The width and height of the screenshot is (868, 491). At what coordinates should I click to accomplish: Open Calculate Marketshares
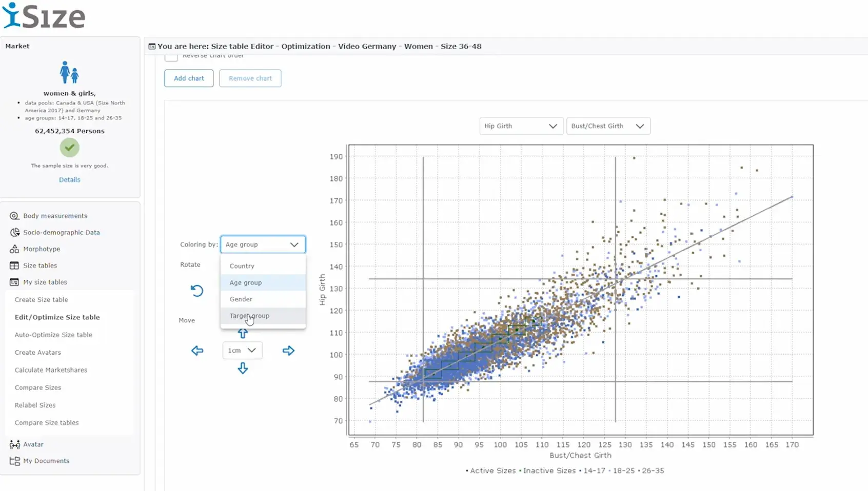tap(51, 370)
